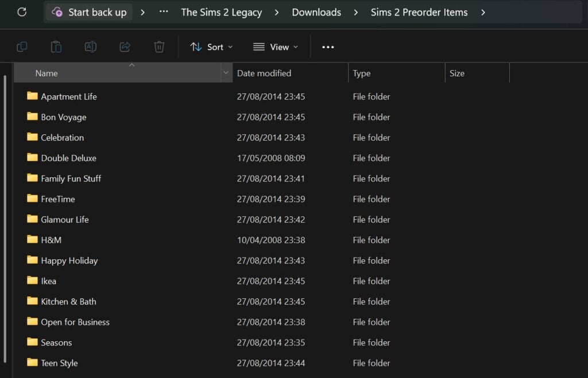Expand chevron after Downloads breadcrumb
588x378 pixels.
(x=355, y=13)
